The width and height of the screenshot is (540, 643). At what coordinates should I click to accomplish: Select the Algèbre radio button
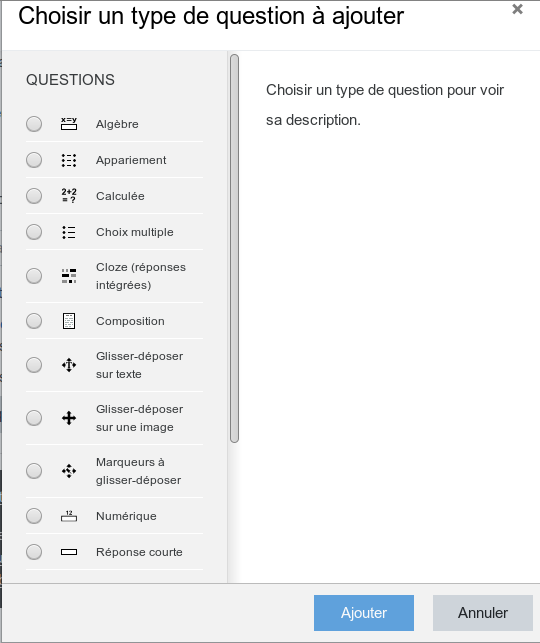34,124
